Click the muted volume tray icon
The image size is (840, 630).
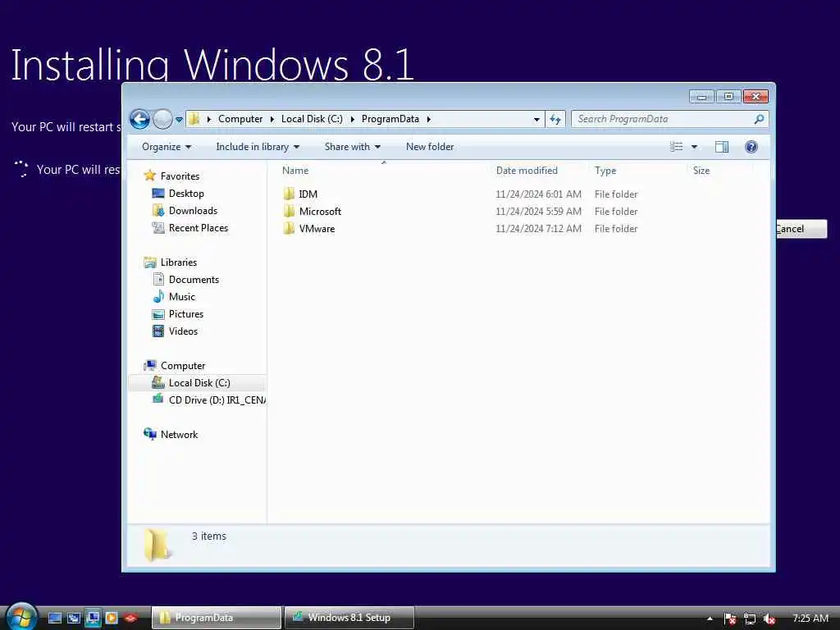(x=769, y=619)
